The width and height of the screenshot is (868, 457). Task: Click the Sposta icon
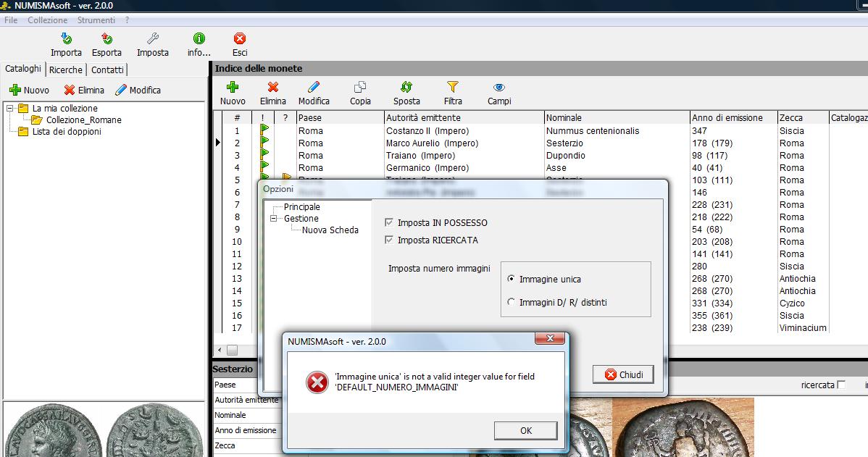click(406, 87)
